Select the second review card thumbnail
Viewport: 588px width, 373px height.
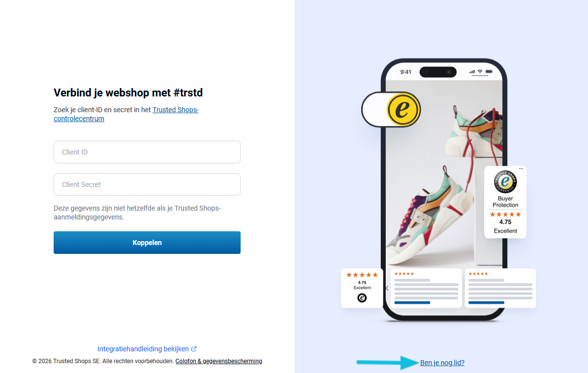[x=500, y=288]
